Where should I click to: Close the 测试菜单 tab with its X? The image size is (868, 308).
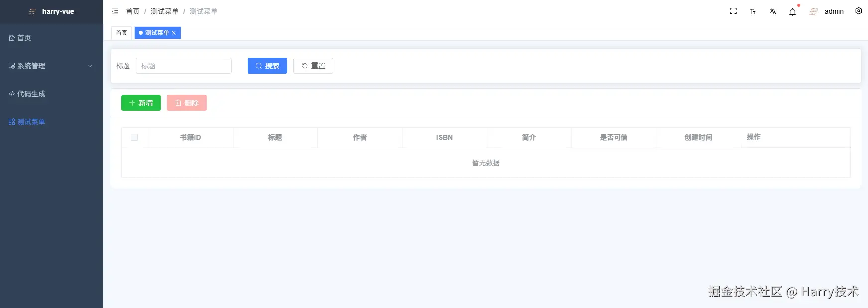[174, 33]
